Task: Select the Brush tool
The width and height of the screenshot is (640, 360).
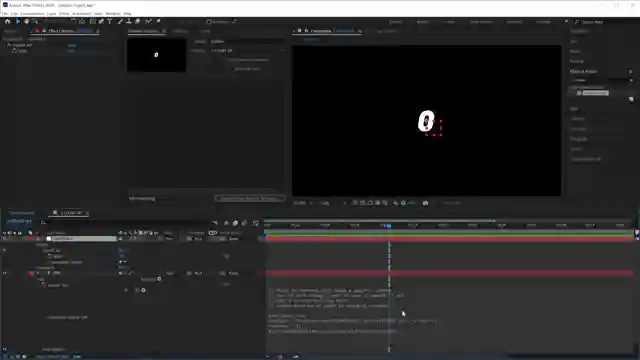Action: 120,22
